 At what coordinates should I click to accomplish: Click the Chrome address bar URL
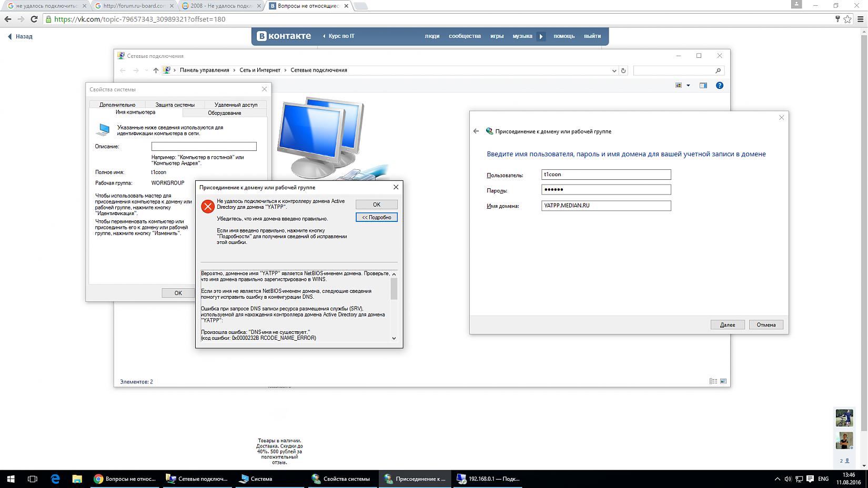click(140, 19)
